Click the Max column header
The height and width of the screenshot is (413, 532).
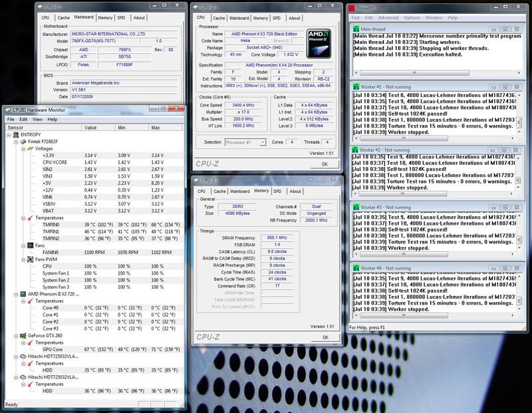[166, 128]
